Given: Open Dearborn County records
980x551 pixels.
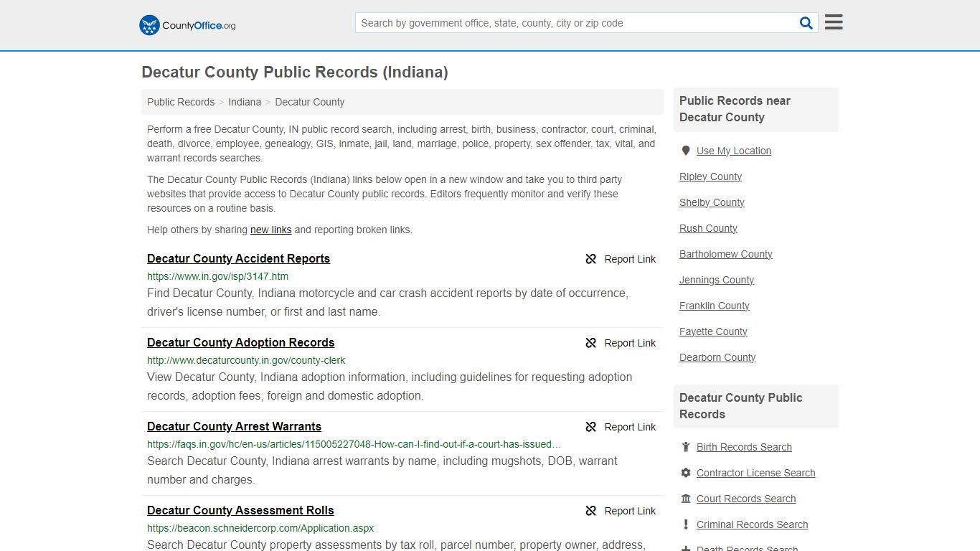Looking at the screenshot, I should point(717,357).
